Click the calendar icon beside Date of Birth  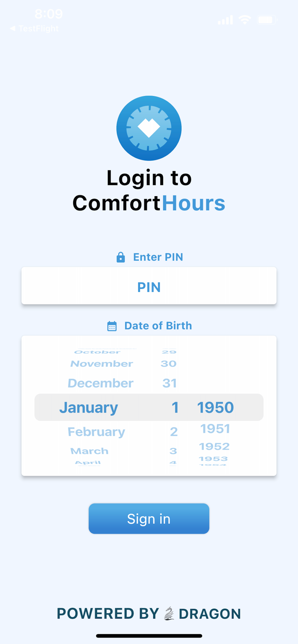tap(112, 325)
